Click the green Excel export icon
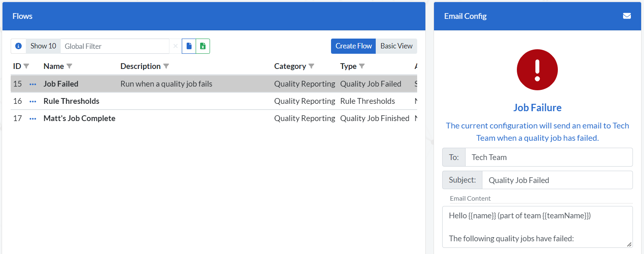 click(x=203, y=46)
